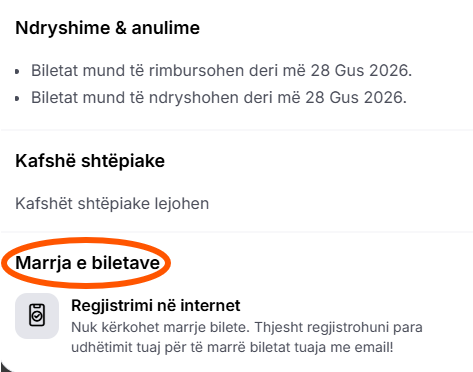
Task: Click the divider line below 'Ndryshime & anulime'
Action: (236, 130)
